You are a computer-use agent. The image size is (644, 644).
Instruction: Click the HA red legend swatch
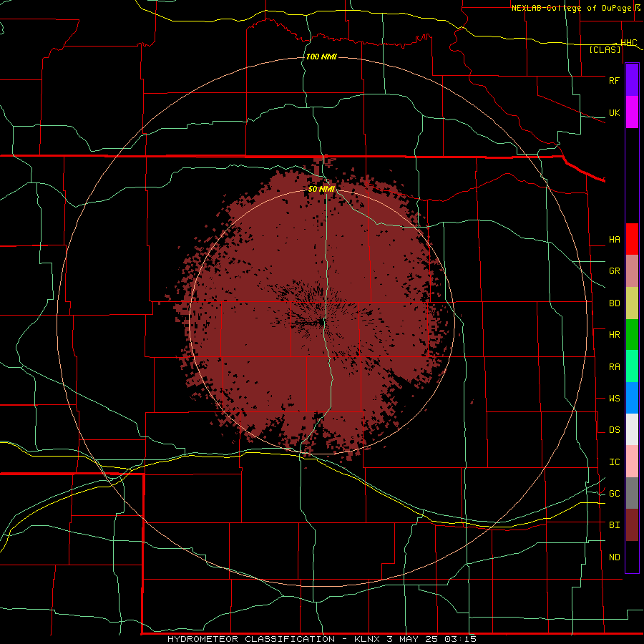coord(632,239)
